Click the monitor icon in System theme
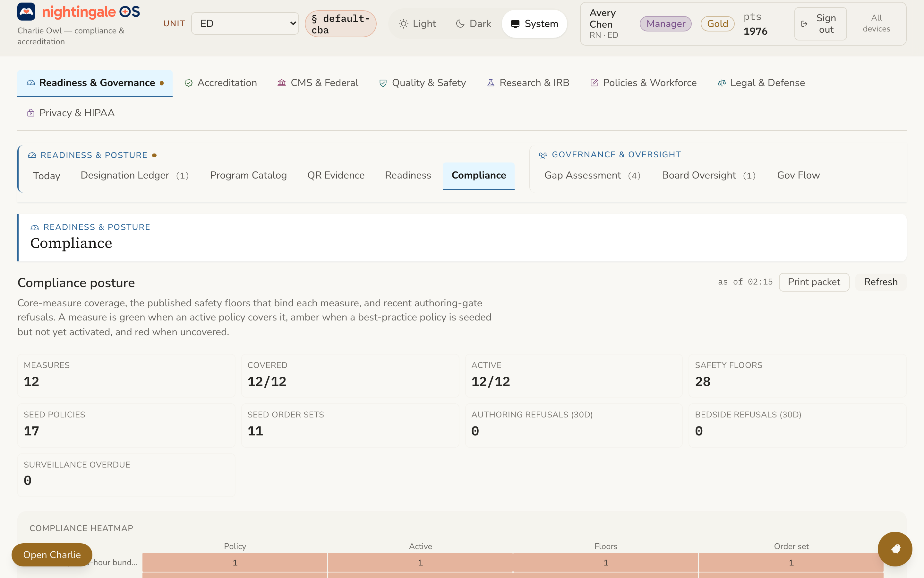 [x=515, y=24]
